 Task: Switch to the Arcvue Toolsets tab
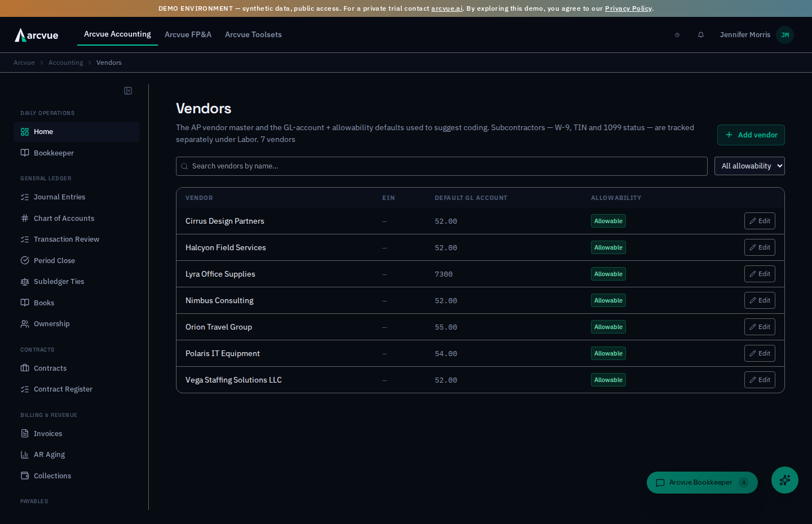click(253, 34)
